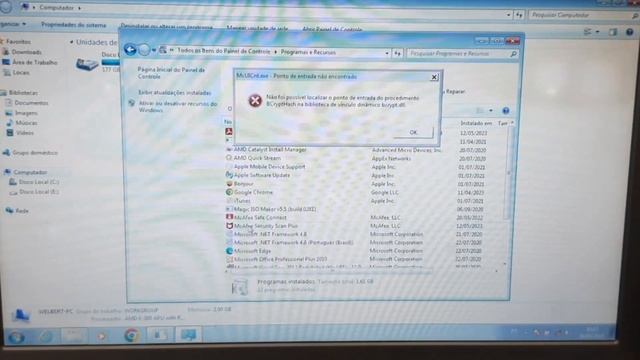This screenshot has height=360, width=640.
Task: Click the Reparar toolbar button
Action: pyautogui.click(x=455, y=91)
